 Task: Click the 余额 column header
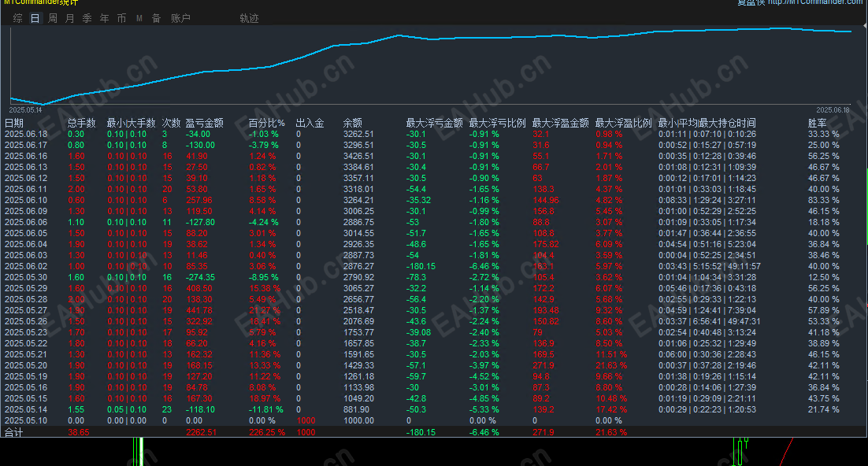(x=353, y=123)
